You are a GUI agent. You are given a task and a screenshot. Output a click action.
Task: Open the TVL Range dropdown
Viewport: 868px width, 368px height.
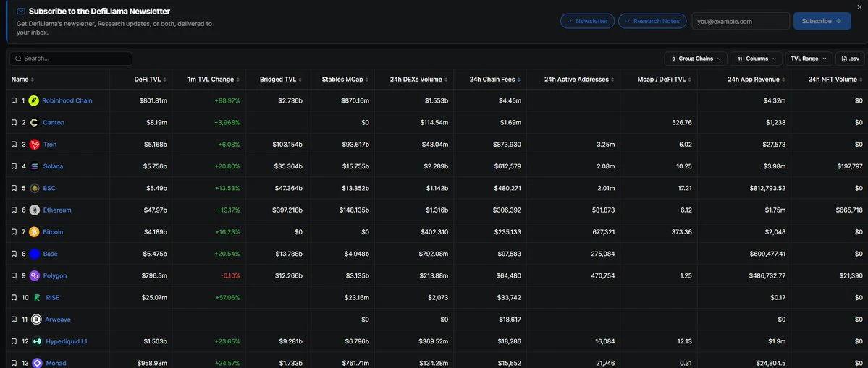pyautogui.click(x=809, y=59)
